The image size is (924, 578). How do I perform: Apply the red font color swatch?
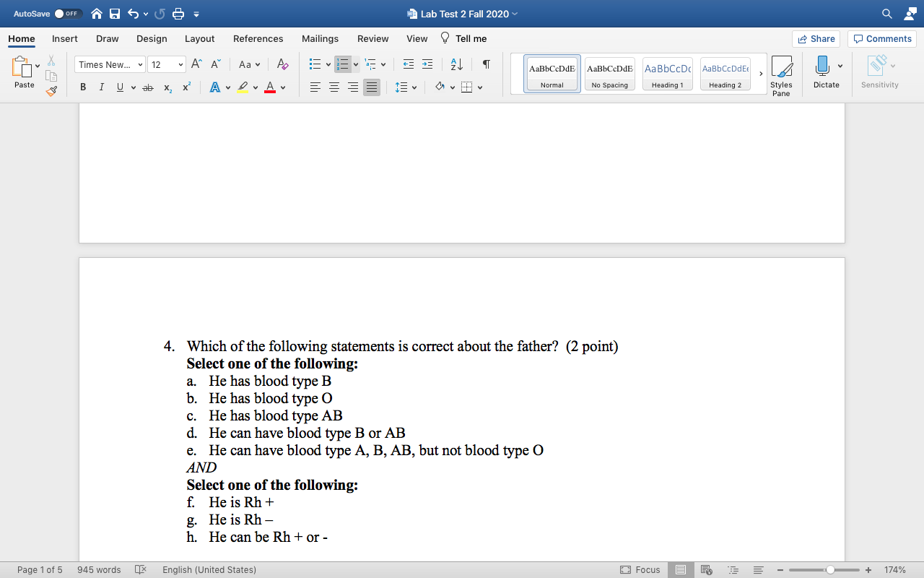269,87
